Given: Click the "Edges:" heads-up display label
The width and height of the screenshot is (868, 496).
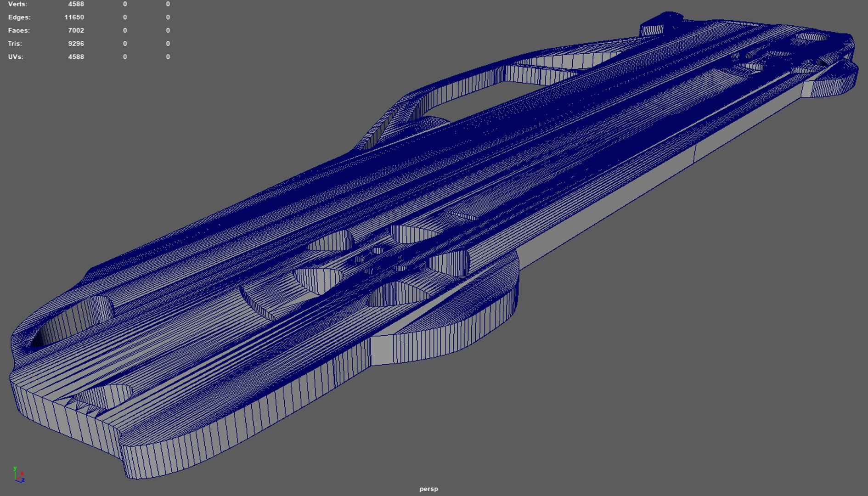Looking at the screenshot, I should tap(19, 17).
